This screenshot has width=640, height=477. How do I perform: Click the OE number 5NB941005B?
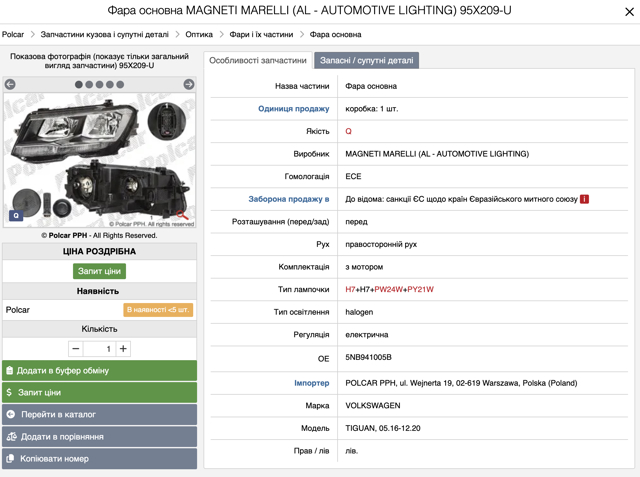368,357
